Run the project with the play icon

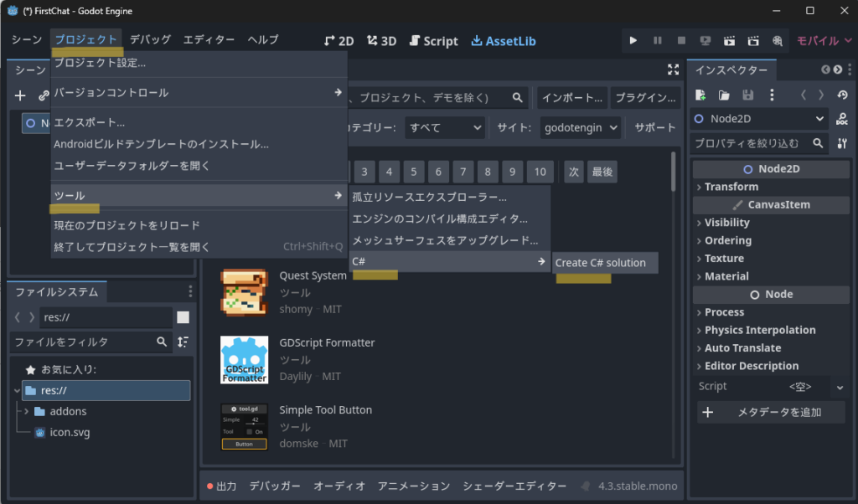click(x=633, y=40)
